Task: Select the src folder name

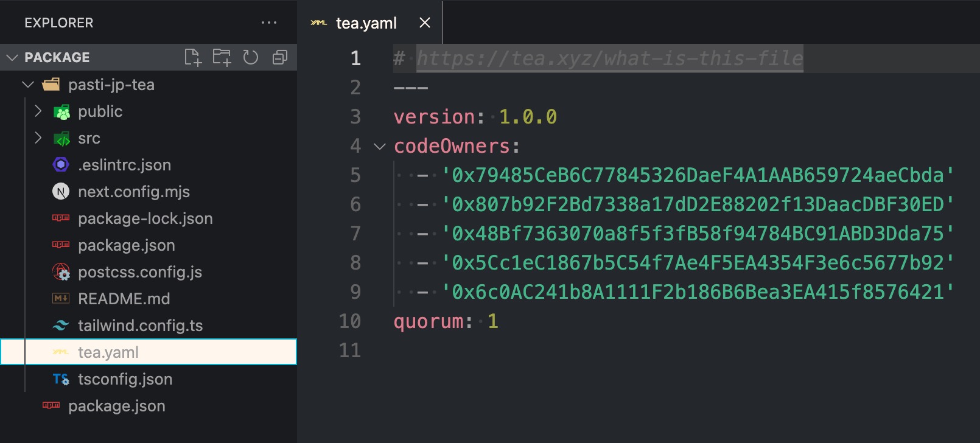Action: point(89,138)
